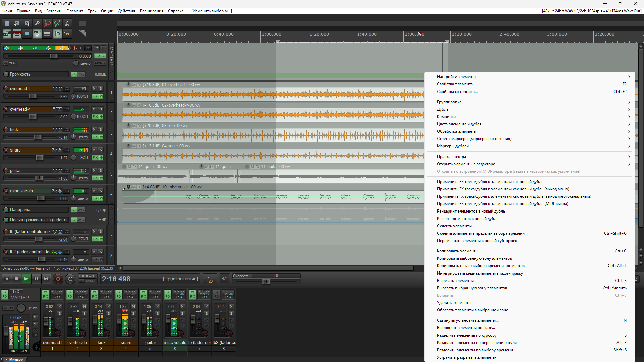Click the locking padlock icon
644x362 pixels.
(67, 34)
